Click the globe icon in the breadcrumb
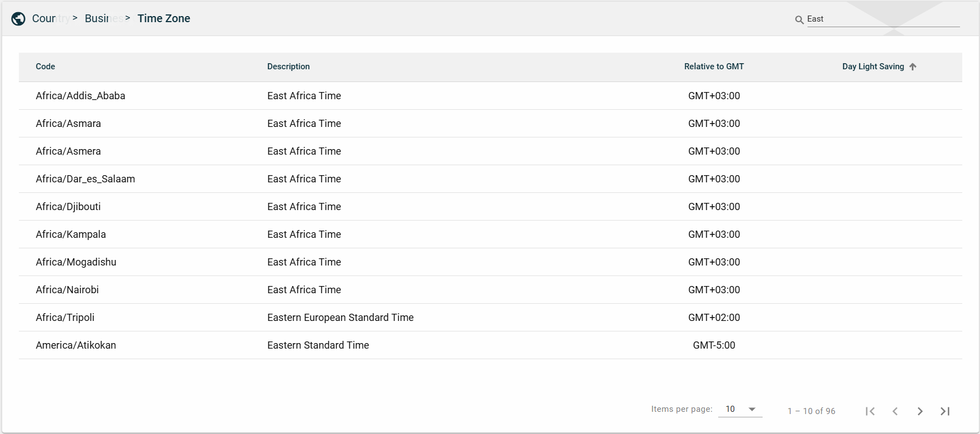This screenshot has height=434, width=980. tap(18, 19)
